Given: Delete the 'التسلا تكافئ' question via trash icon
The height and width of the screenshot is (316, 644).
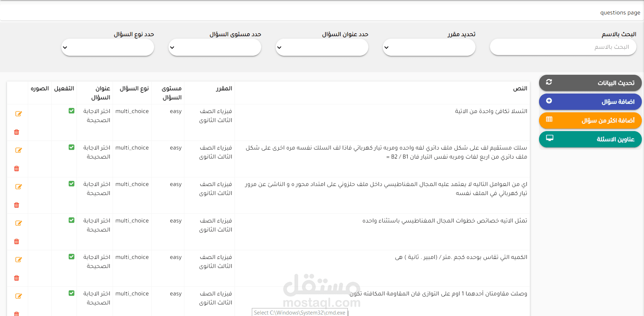Looking at the screenshot, I should click(x=17, y=132).
